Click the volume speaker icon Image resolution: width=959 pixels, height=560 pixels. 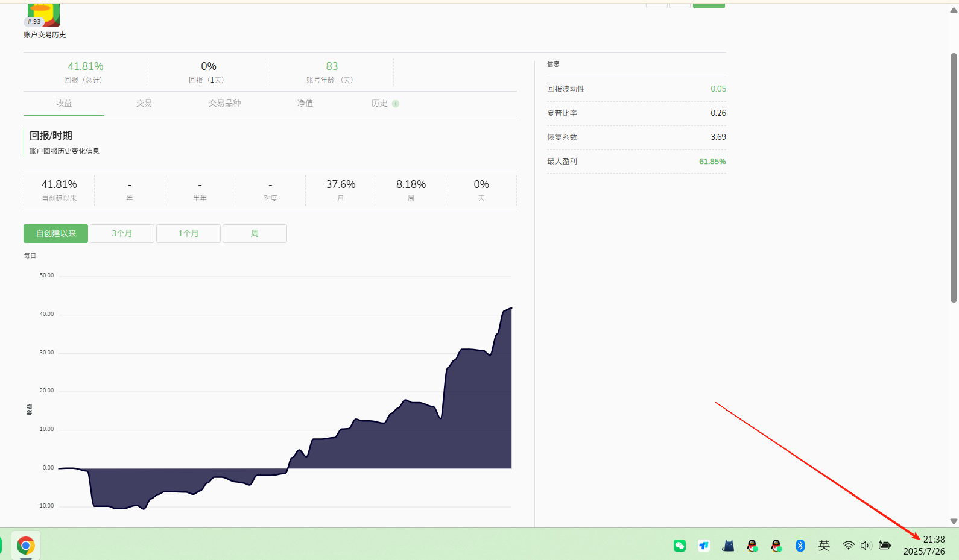[x=866, y=546]
